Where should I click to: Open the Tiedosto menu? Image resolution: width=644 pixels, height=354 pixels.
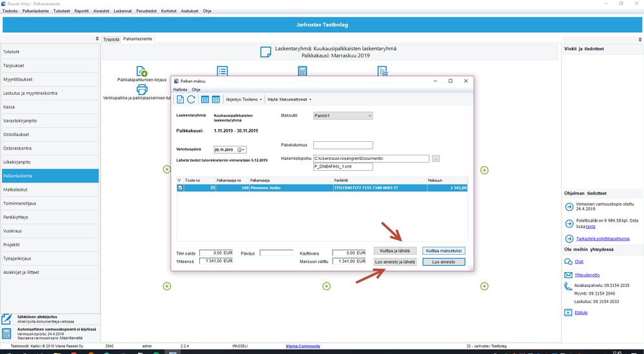coord(10,11)
